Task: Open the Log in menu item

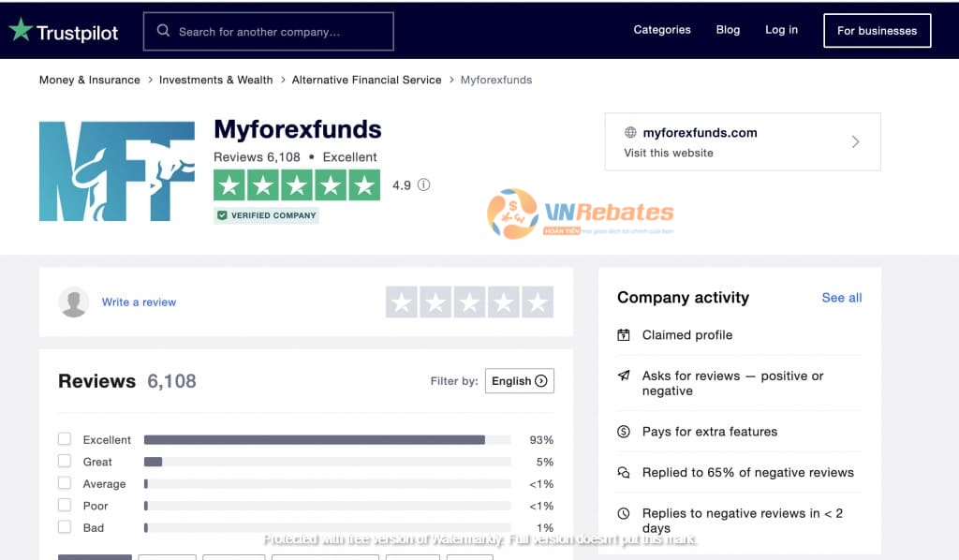Action: [x=781, y=29]
